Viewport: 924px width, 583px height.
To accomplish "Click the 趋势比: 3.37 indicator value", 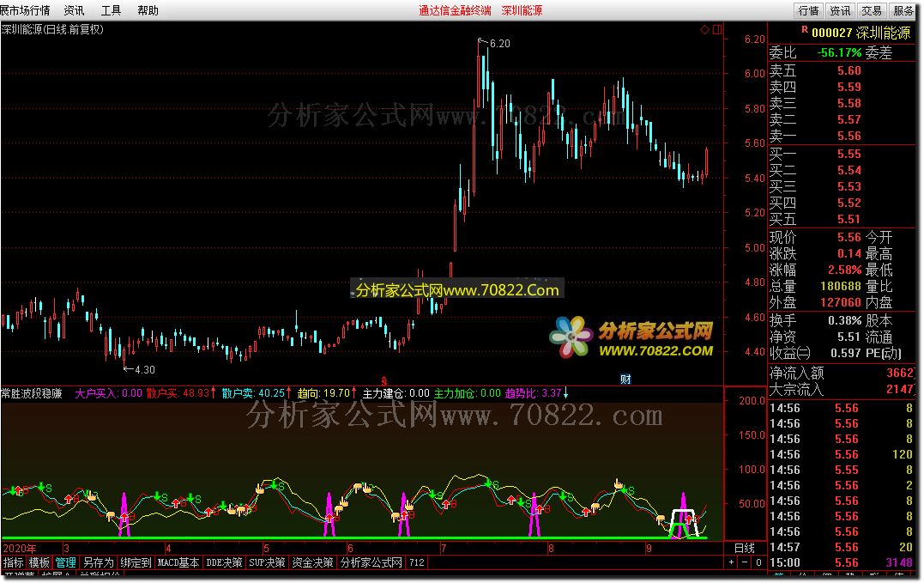I will (536, 393).
